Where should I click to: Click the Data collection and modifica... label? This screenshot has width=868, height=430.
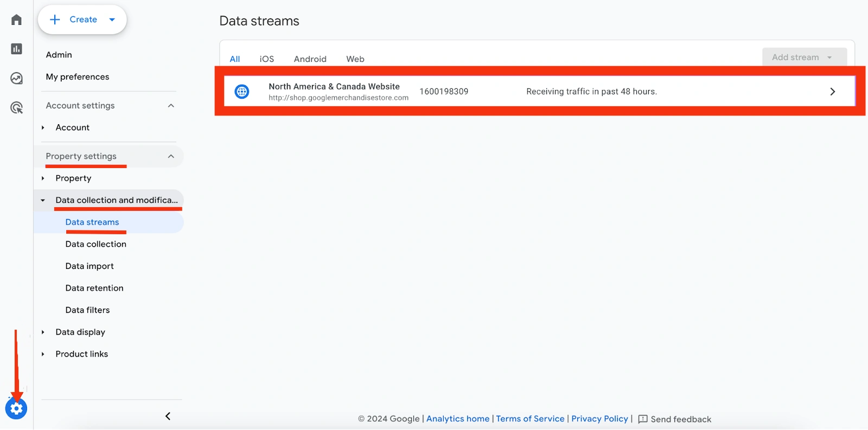tap(117, 200)
